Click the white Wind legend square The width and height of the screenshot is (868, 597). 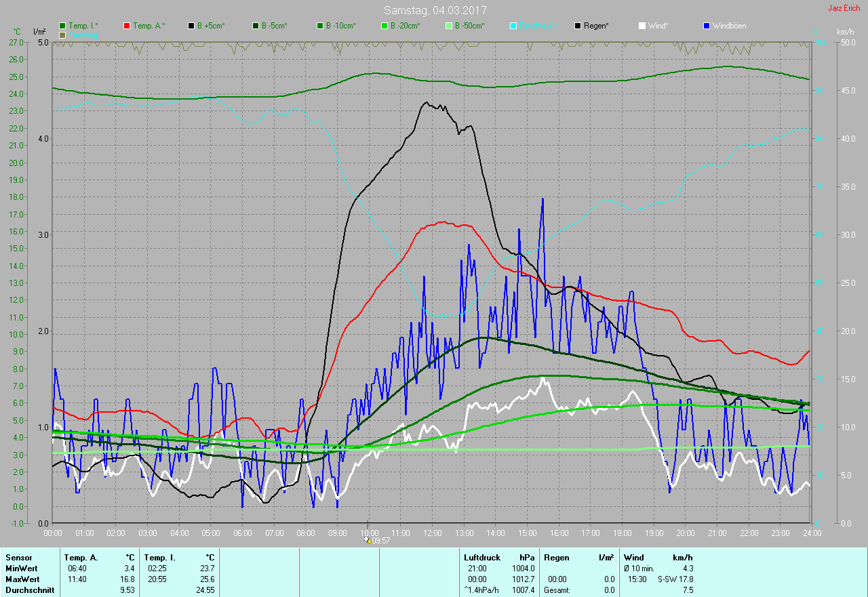click(x=642, y=26)
